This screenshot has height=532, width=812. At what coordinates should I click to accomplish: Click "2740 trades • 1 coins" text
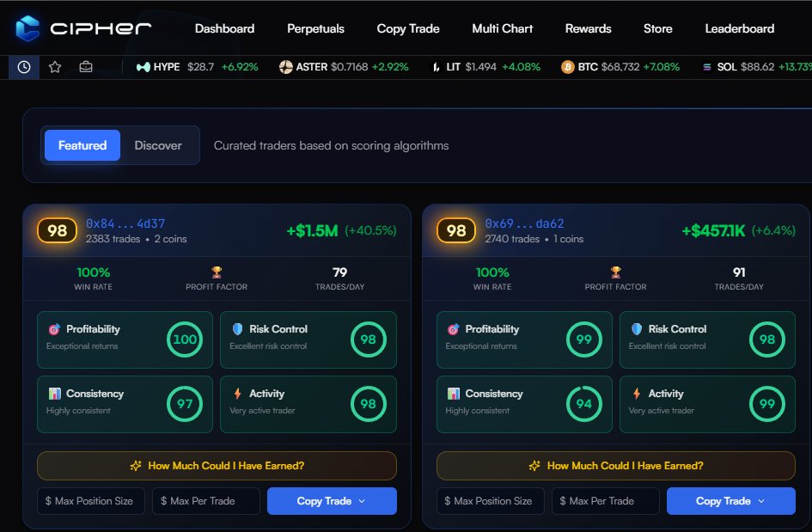coord(534,239)
